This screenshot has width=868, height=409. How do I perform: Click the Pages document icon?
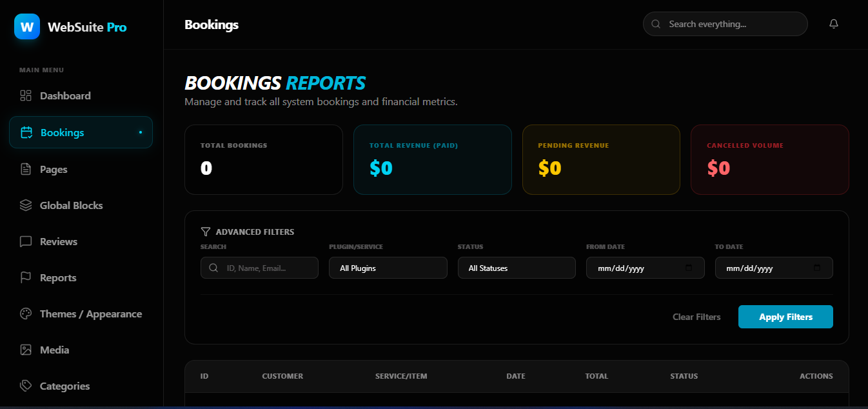click(26, 170)
